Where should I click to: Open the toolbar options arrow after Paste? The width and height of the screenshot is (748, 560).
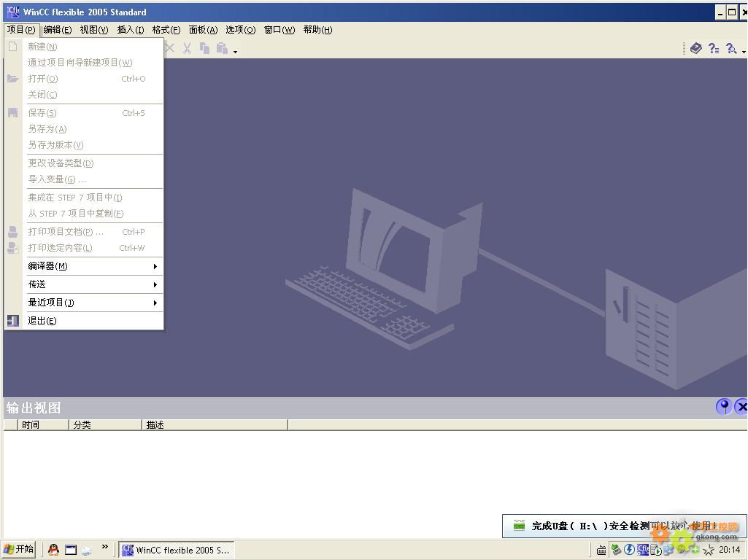235,50
